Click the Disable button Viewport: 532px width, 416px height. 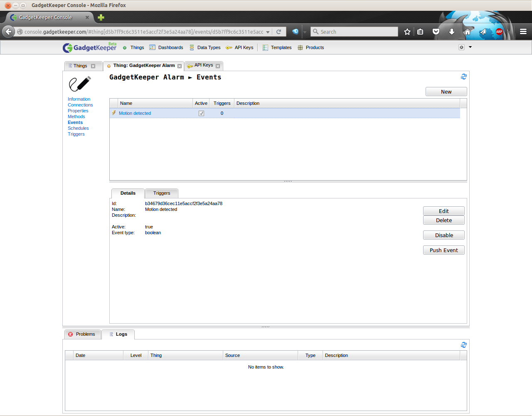point(444,235)
